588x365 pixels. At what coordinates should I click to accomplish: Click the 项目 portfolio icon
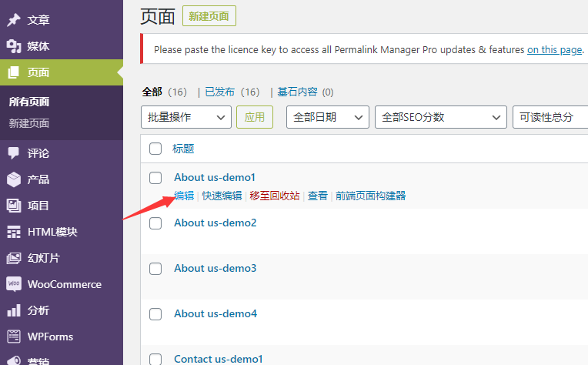coord(14,206)
